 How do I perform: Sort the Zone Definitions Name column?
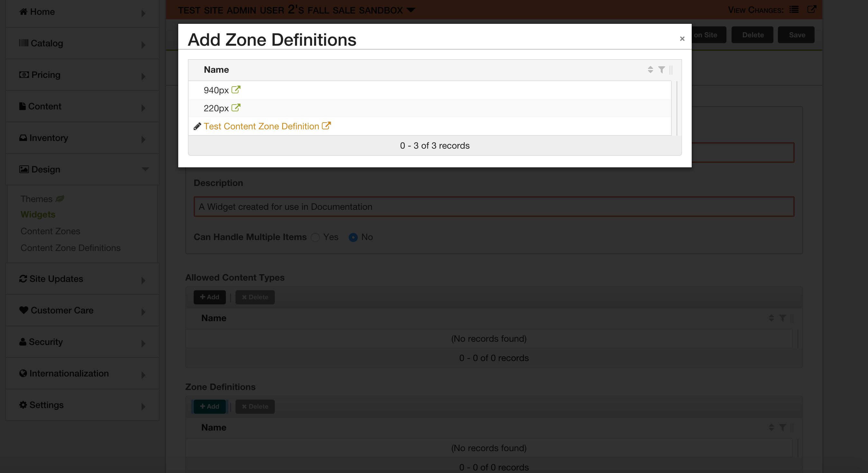click(771, 428)
